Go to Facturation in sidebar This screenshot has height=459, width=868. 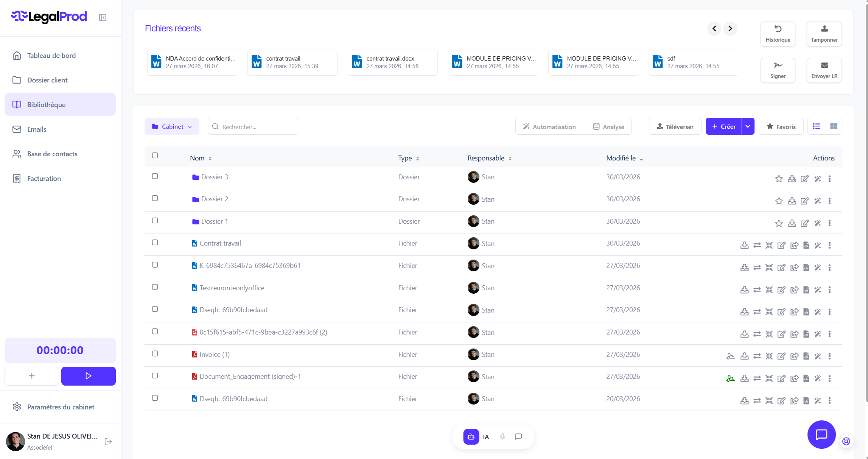tap(44, 179)
